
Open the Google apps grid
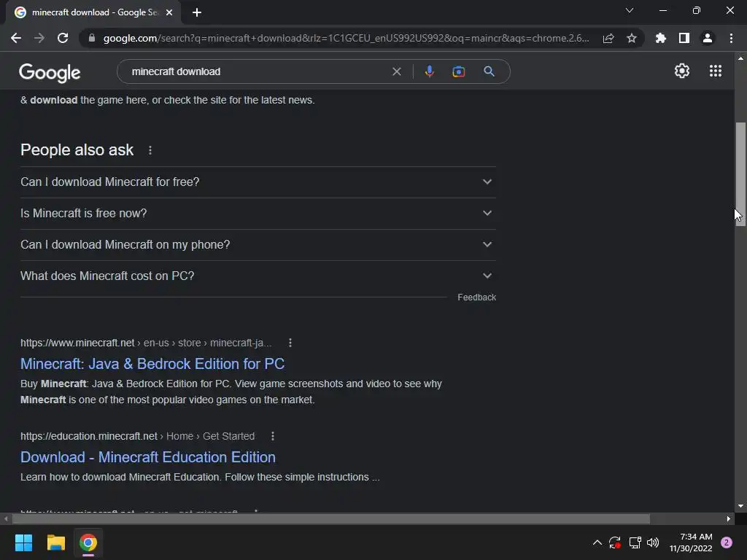[x=716, y=71]
